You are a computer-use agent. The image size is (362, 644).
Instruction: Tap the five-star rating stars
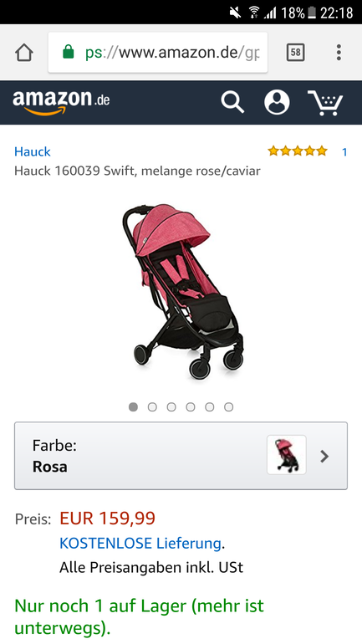(298, 151)
